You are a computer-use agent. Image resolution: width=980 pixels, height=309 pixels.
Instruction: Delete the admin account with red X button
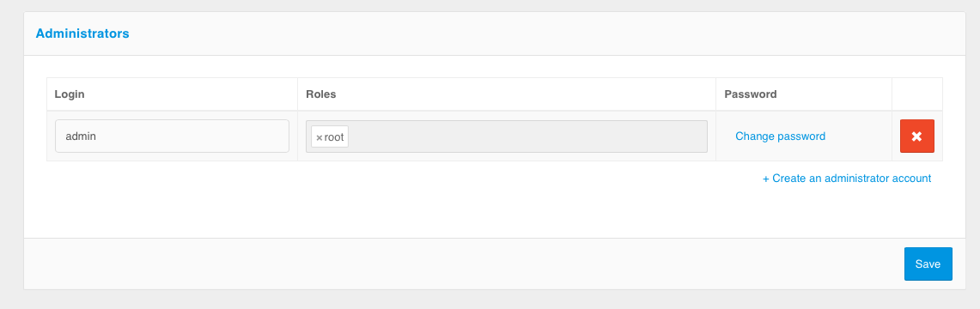[917, 136]
